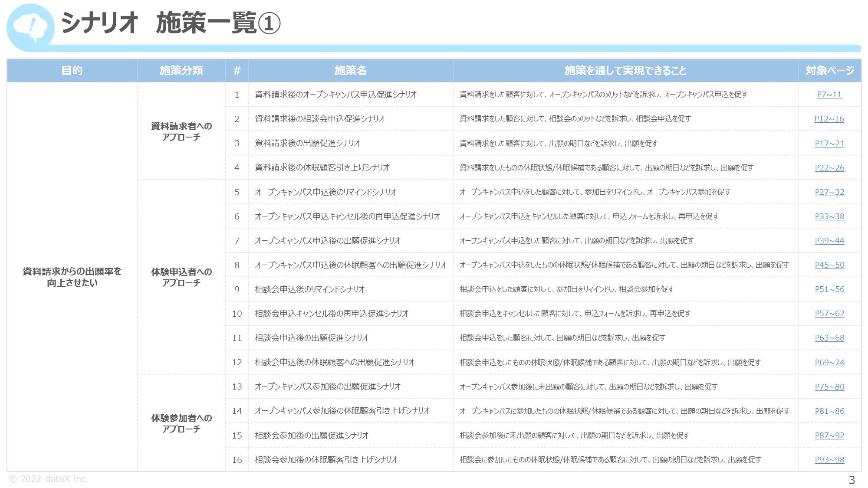
Task: Open the P69~74 page link
Action: [x=829, y=362]
